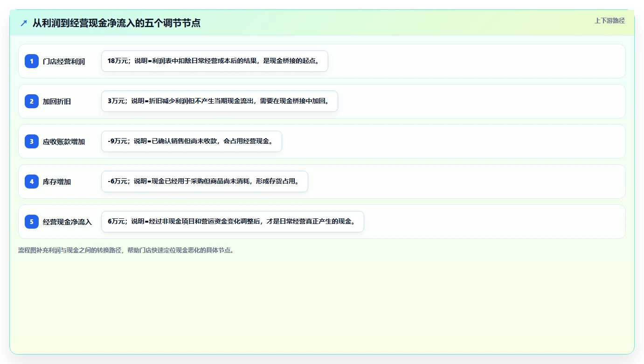Click the footnote starting 流程图补充利润与现金
This screenshot has height=364, width=644.
point(126,250)
